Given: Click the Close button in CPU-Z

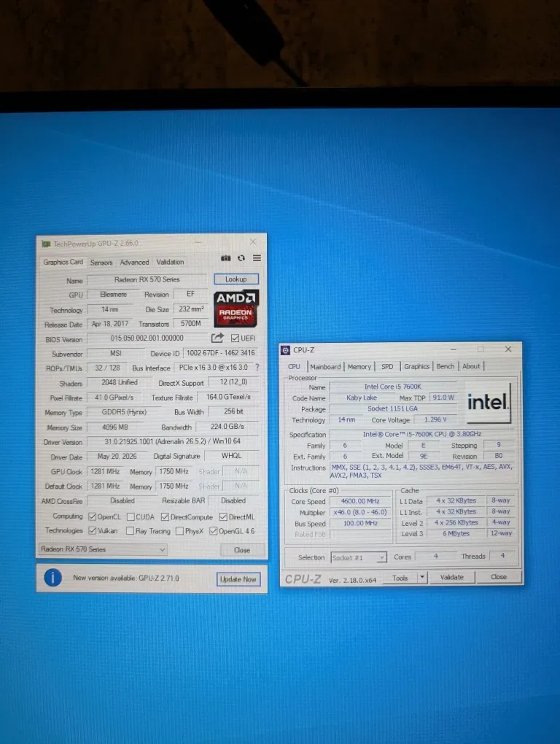Looking at the screenshot, I should tap(498, 576).
